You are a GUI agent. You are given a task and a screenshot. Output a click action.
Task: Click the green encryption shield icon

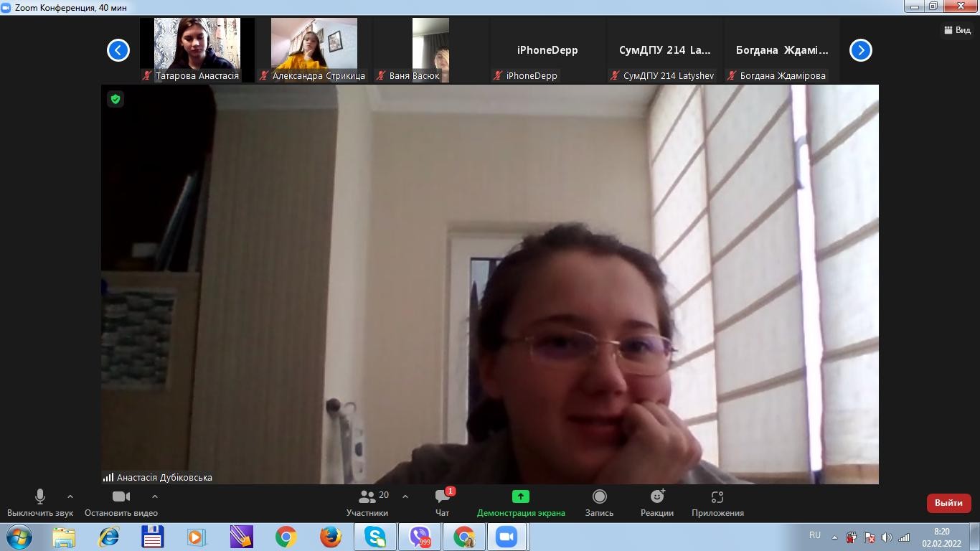click(x=116, y=99)
